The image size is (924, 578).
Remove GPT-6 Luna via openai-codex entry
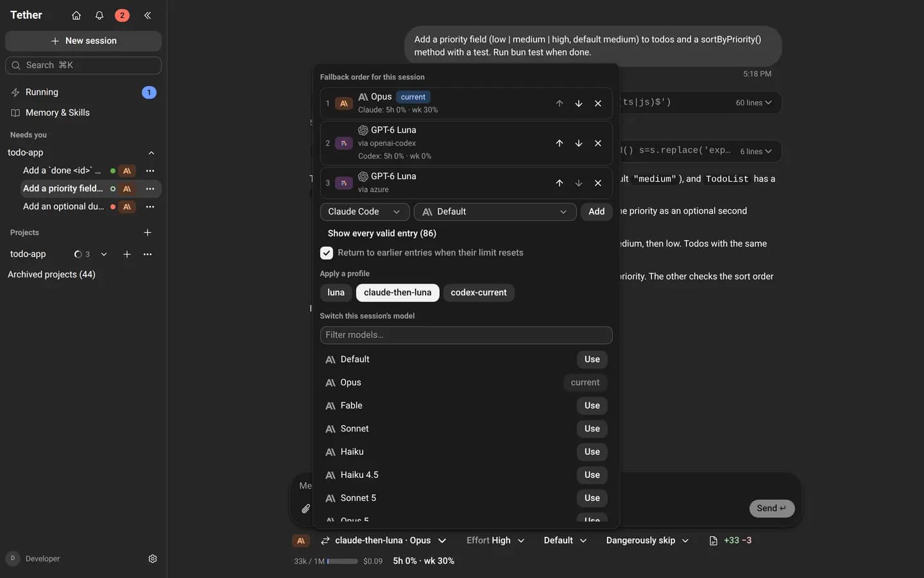click(598, 143)
